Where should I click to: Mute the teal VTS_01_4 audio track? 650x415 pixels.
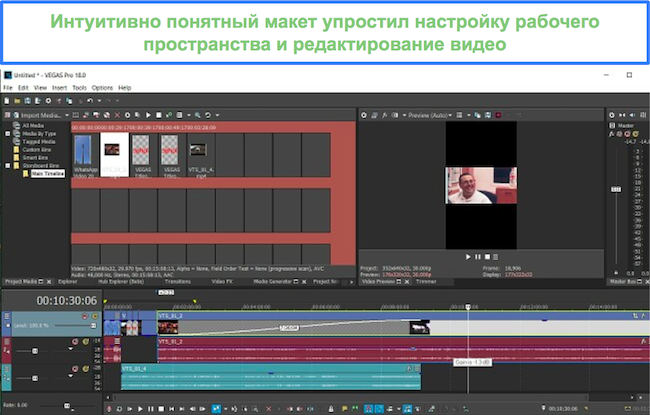coord(75,369)
